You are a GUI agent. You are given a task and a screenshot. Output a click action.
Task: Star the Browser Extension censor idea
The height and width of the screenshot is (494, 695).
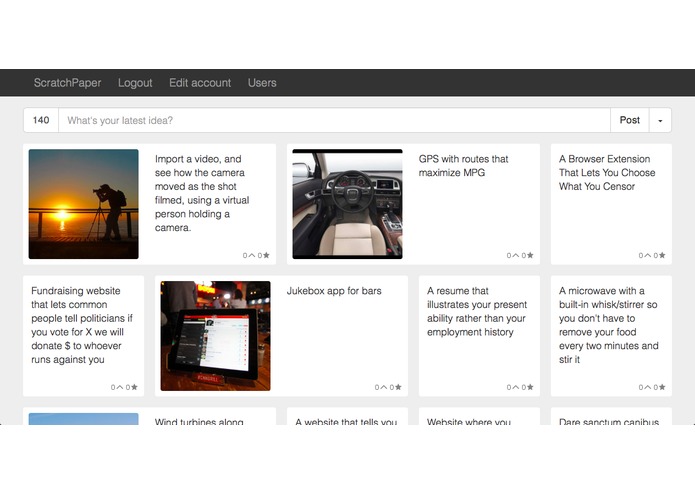tap(662, 255)
